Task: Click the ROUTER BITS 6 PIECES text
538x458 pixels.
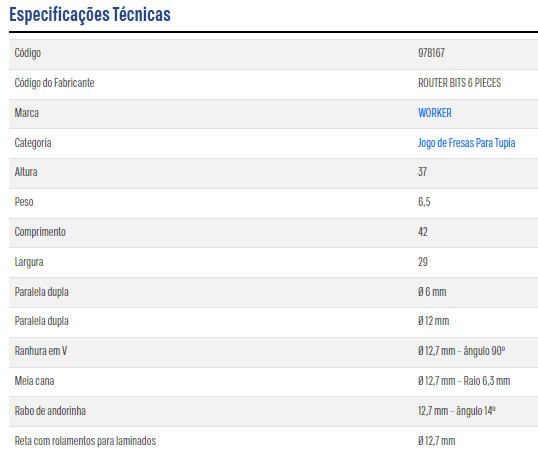Action: click(459, 83)
